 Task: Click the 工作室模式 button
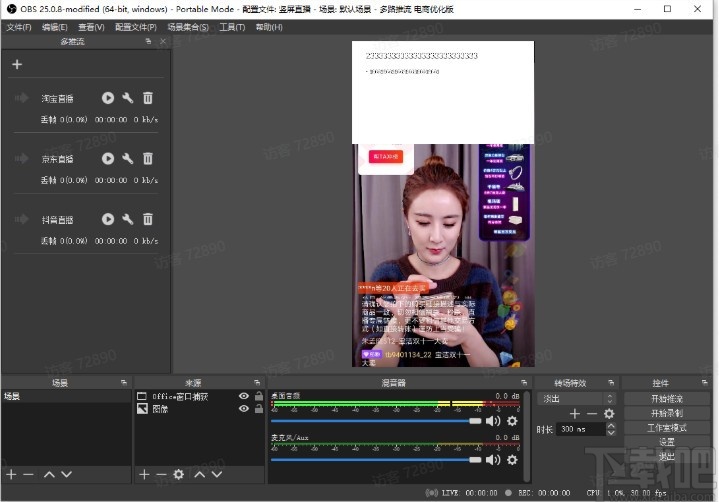(x=667, y=428)
